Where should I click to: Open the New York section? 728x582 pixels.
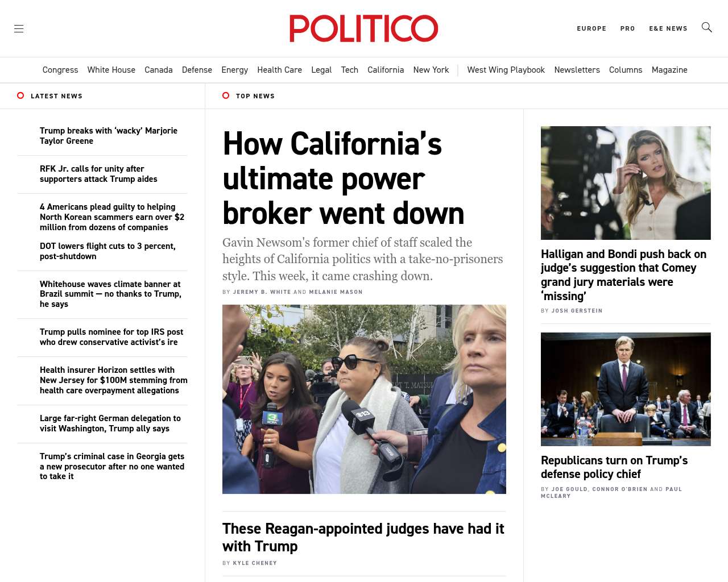click(431, 70)
